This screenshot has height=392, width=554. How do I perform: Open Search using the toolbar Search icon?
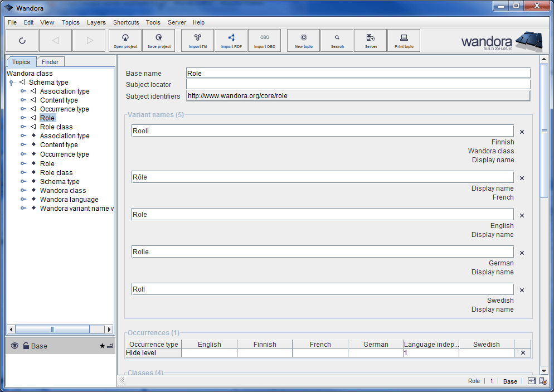click(x=337, y=40)
